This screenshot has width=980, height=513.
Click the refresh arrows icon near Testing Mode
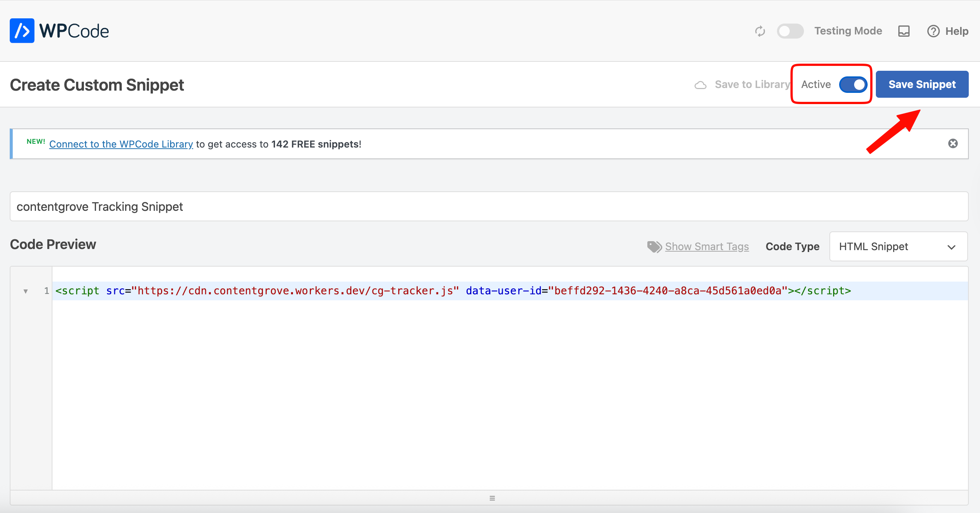tap(760, 31)
